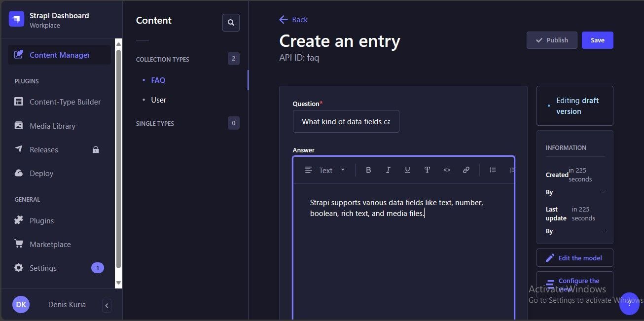Toggle underline formatting
The image size is (644, 321).
[x=407, y=170]
